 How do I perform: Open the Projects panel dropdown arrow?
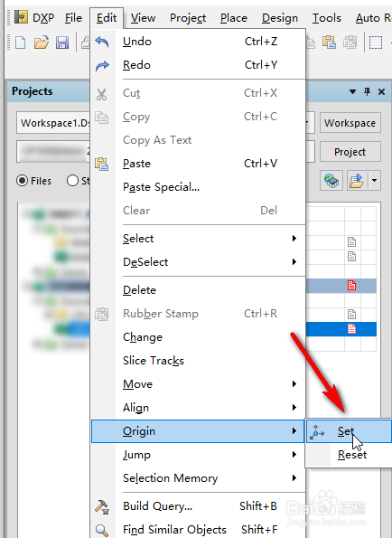(352, 91)
